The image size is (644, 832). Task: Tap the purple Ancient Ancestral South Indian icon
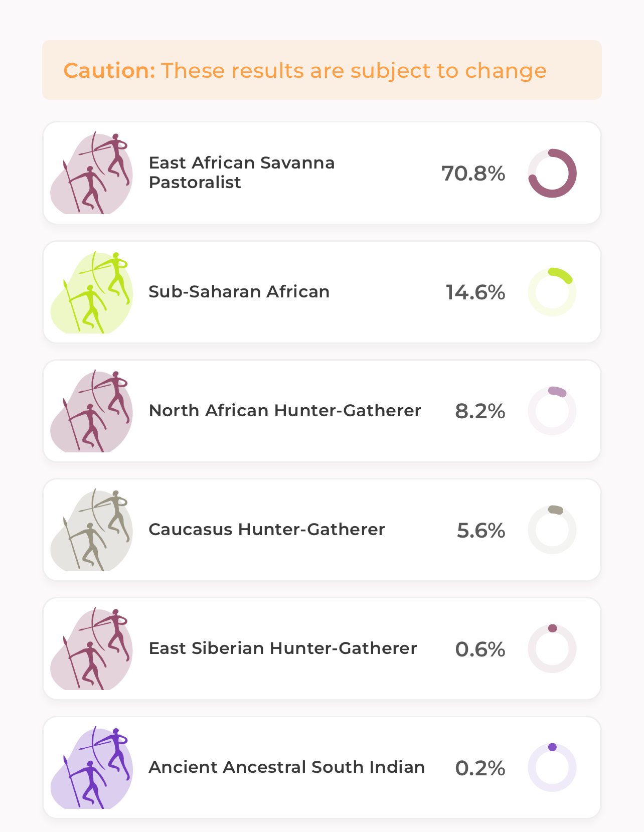pyautogui.click(x=92, y=768)
